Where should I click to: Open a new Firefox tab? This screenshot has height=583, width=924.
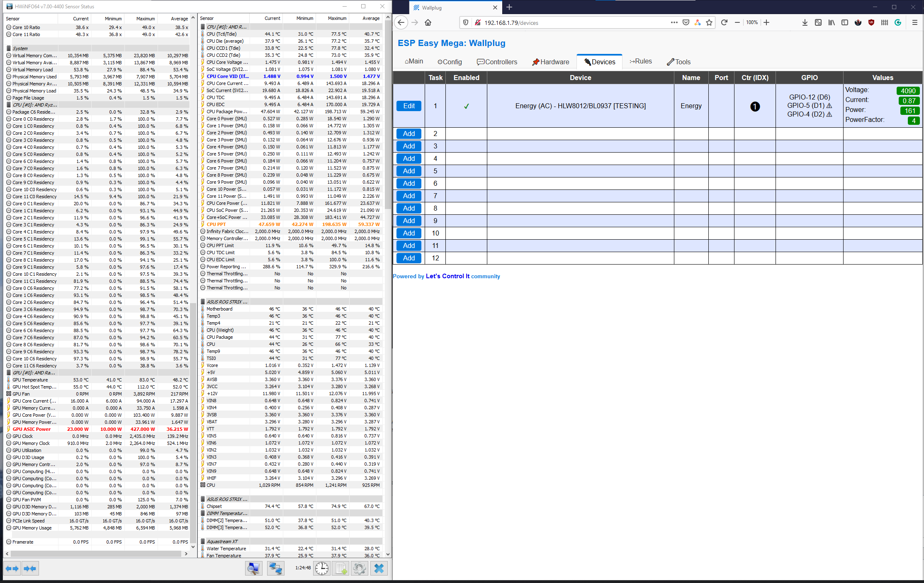tap(509, 7)
